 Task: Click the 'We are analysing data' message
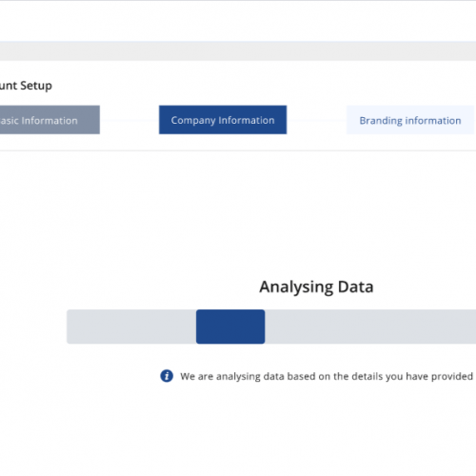(x=327, y=376)
